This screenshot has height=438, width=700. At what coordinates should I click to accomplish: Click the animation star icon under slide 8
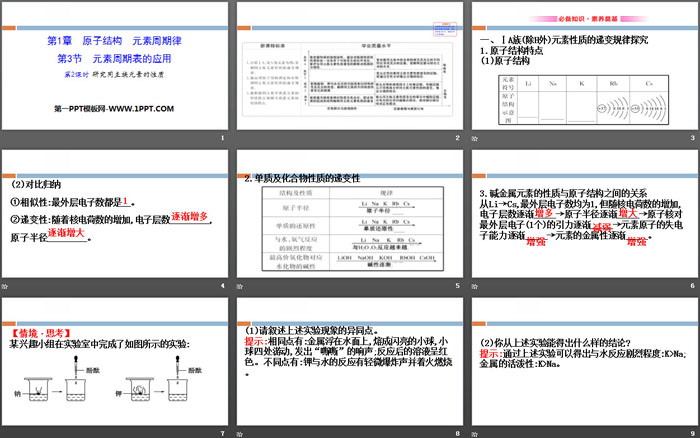[240, 434]
